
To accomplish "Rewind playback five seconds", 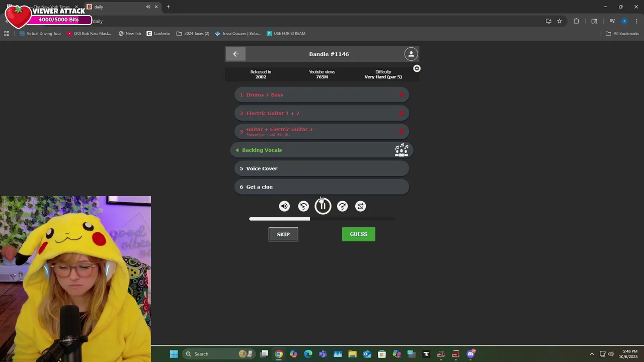I will point(303,206).
